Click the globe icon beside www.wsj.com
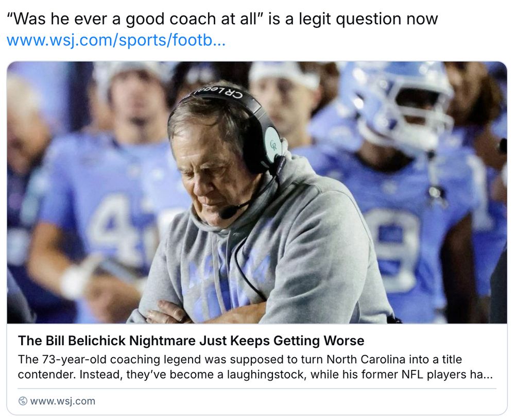The image size is (515, 420). 23,401
